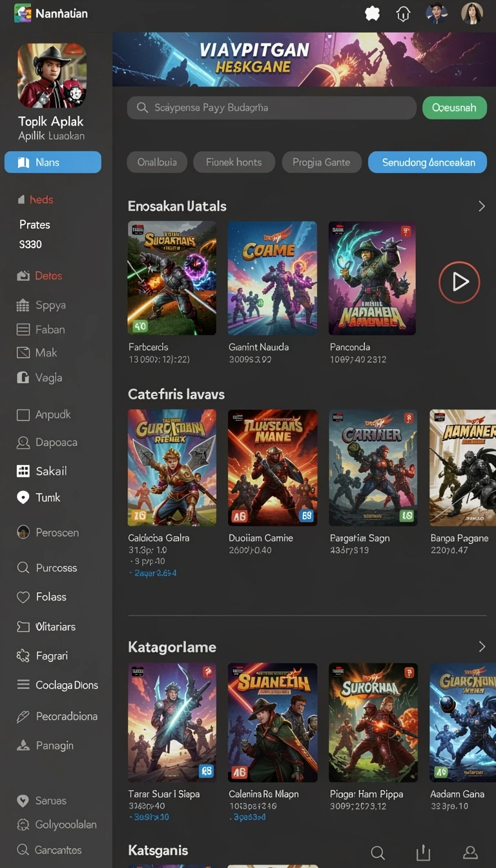Viewport: 496px width, 868px height.
Task: Open the female profile avatar in header
Action: [472, 13]
